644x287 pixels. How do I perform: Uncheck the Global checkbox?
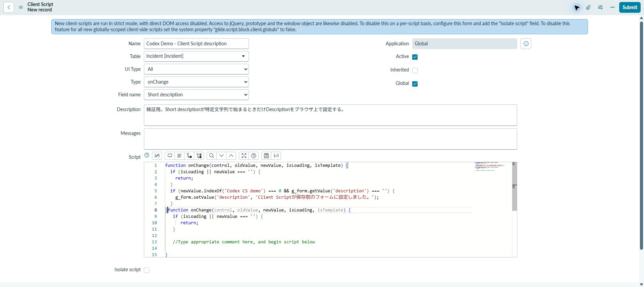click(x=415, y=84)
